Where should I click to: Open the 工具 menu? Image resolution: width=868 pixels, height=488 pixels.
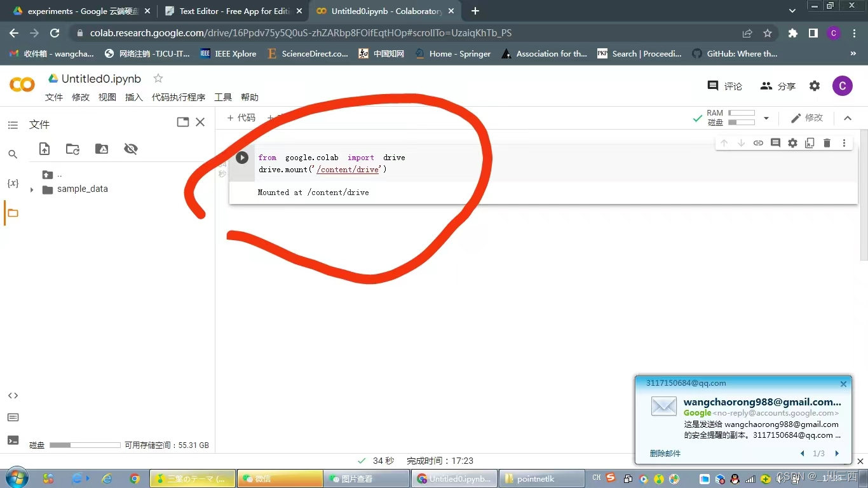coord(223,97)
